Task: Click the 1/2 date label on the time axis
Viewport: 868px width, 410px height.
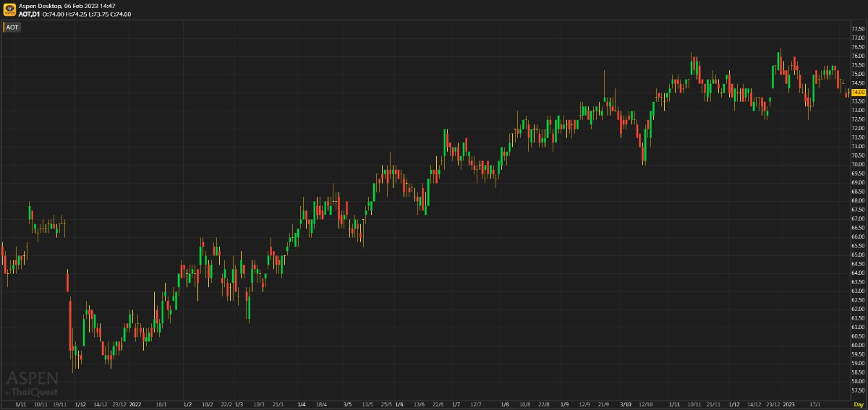Action: (x=187, y=404)
